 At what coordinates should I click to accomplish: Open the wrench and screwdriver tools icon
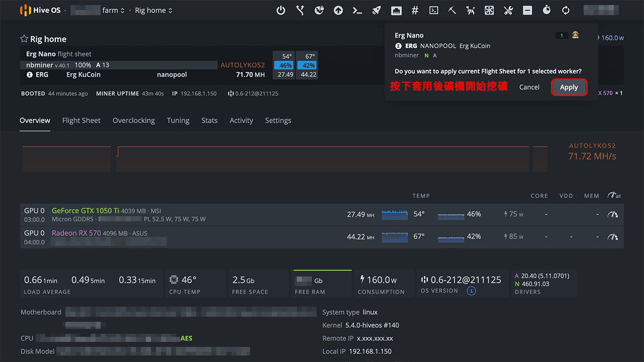coord(508,10)
